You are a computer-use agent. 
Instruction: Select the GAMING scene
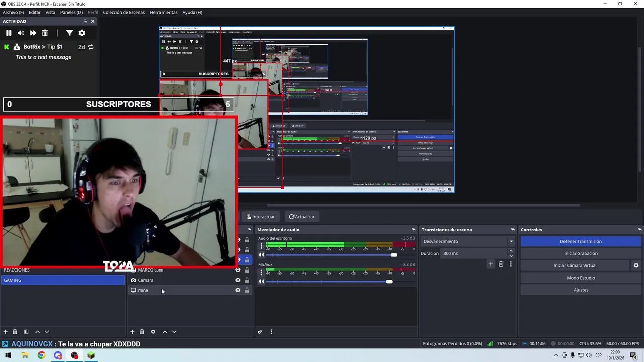click(63, 280)
